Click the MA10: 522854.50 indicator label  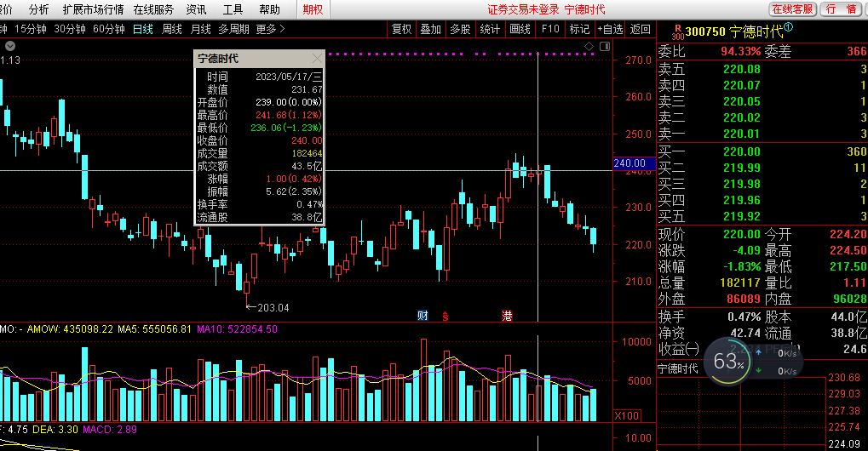click(x=237, y=328)
